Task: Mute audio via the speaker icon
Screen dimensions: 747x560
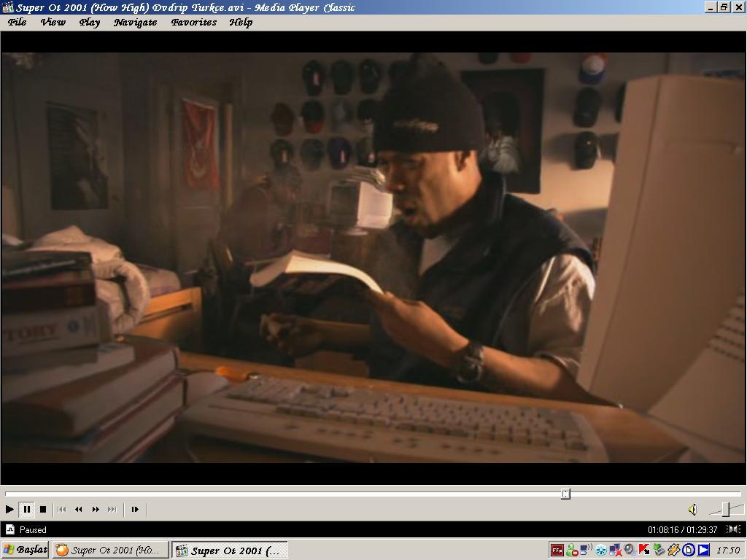Action: [693, 510]
